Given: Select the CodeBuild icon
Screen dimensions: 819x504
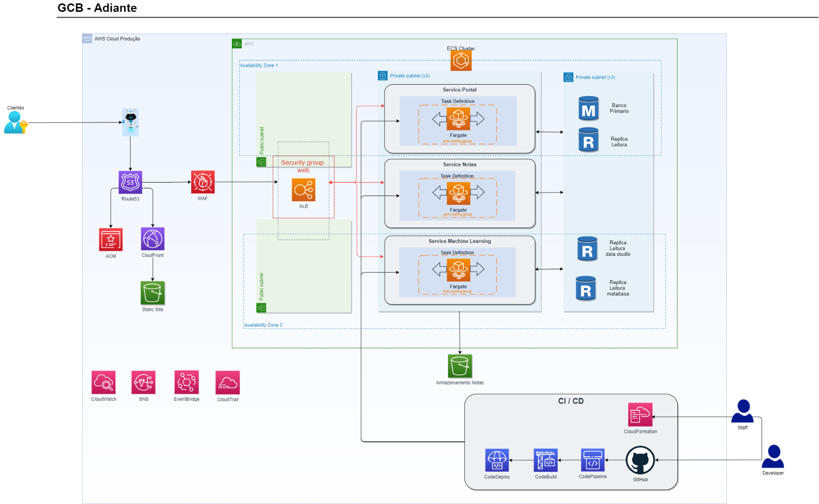Looking at the screenshot, I should [546, 460].
